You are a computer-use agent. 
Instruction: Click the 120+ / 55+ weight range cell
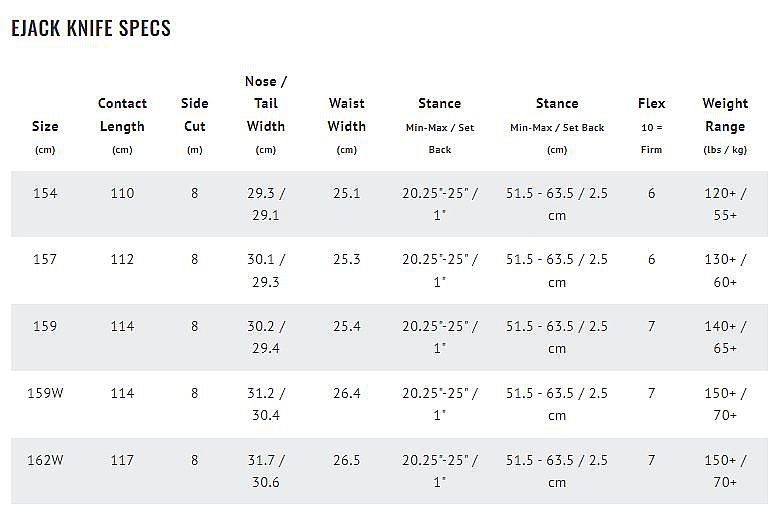(x=725, y=204)
